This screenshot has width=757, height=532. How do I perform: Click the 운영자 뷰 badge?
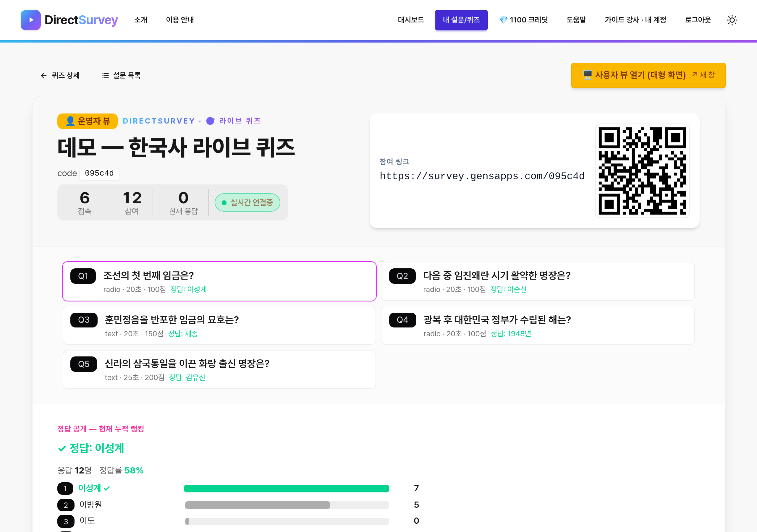tap(87, 121)
